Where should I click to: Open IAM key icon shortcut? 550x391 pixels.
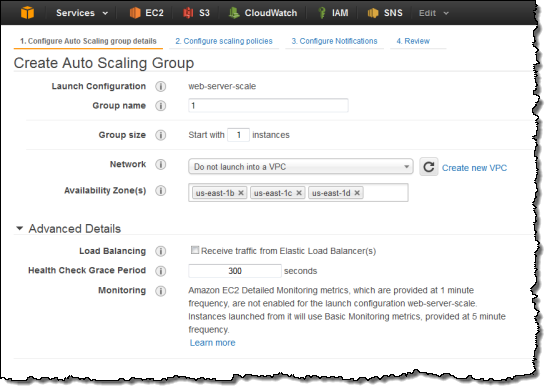(322, 13)
